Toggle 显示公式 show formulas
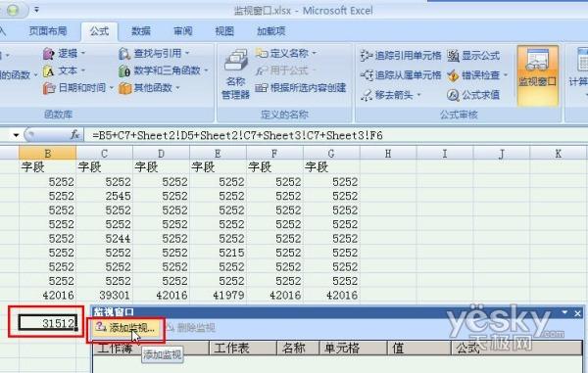This screenshot has width=588, height=373. pyautogui.click(x=473, y=56)
